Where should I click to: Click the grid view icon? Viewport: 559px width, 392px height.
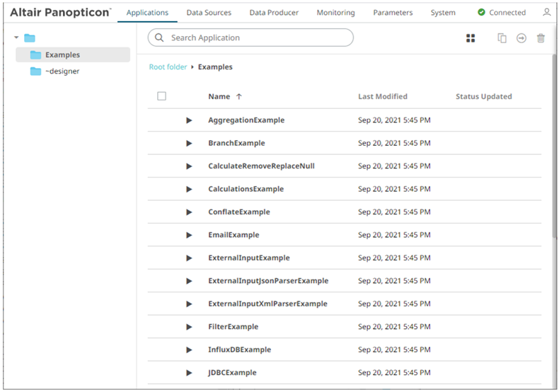point(471,38)
